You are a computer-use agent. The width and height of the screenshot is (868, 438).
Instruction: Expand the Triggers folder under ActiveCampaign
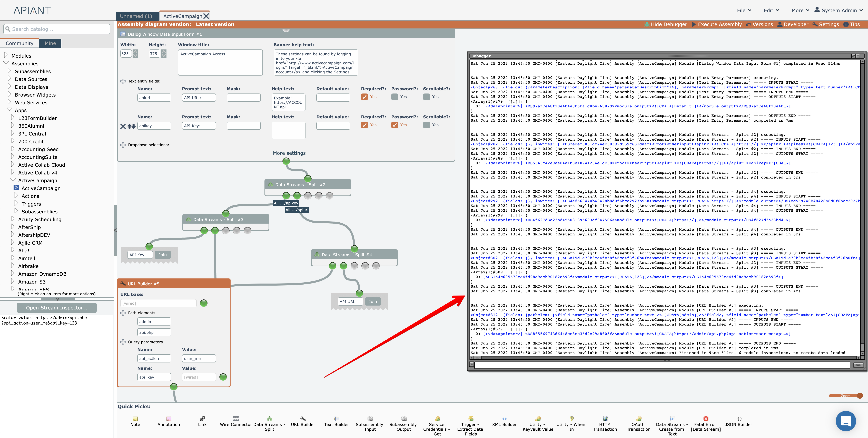coord(16,203)
